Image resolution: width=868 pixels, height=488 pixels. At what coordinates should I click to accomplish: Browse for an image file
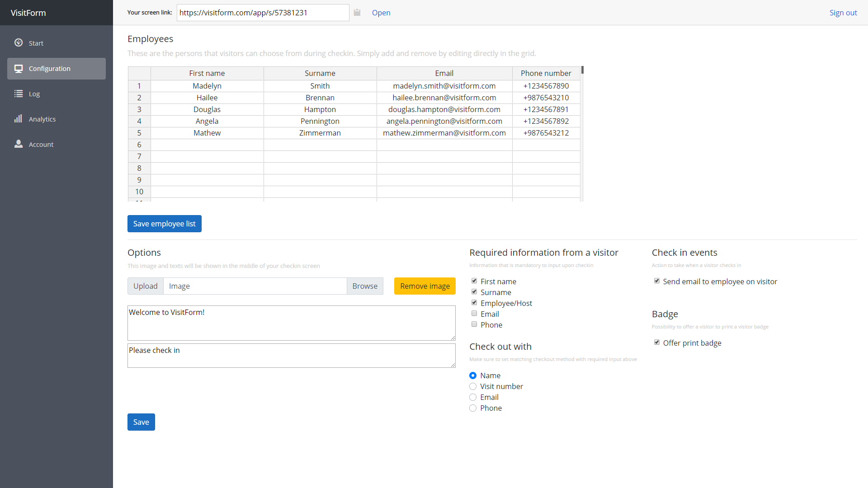tap(364, 286)
